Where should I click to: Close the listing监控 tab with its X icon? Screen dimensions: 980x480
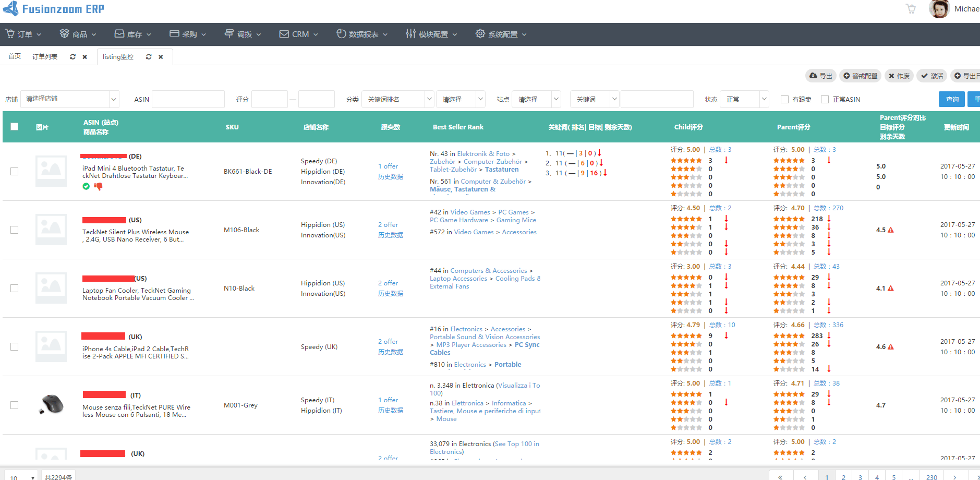161,57
